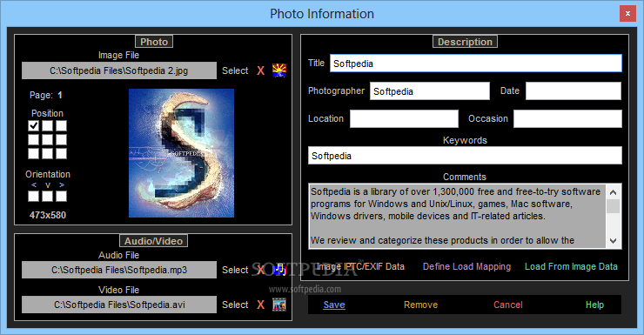Image resolution: width=644 pixels, height=335 pixels.
Task: Check the flip 'v' Orientation box
Action: (x=48, y=197)
